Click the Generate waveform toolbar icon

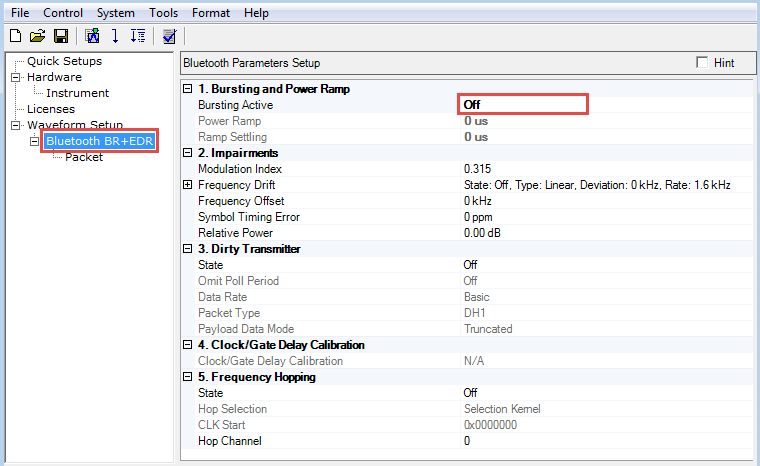(92, 36)
